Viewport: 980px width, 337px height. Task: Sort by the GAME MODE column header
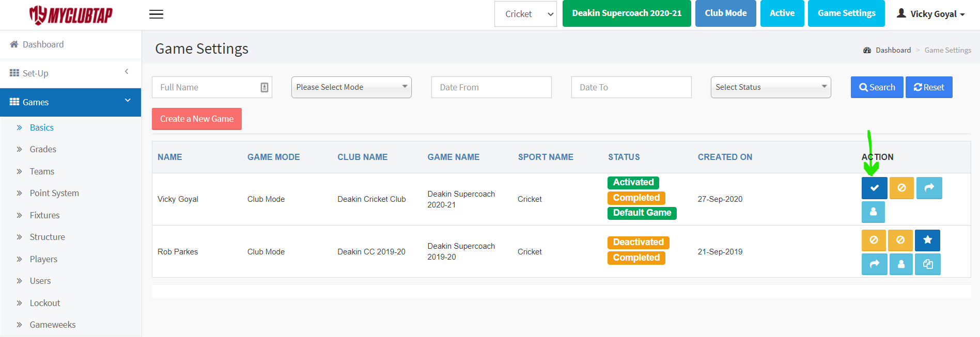[x=274, y=157]
